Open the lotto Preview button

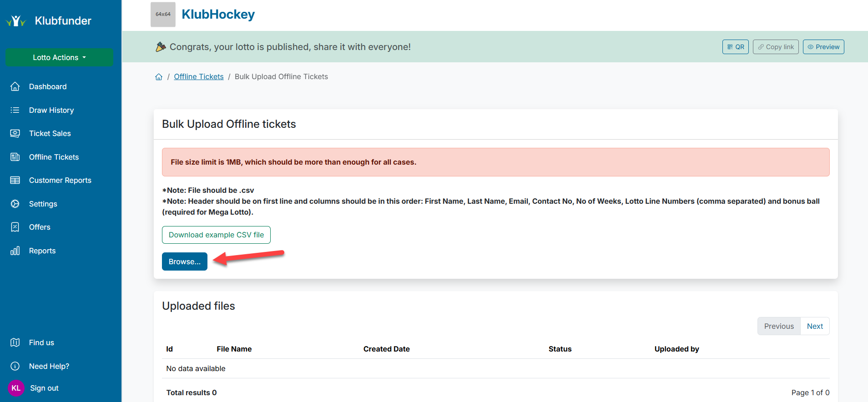click(823, 47)
